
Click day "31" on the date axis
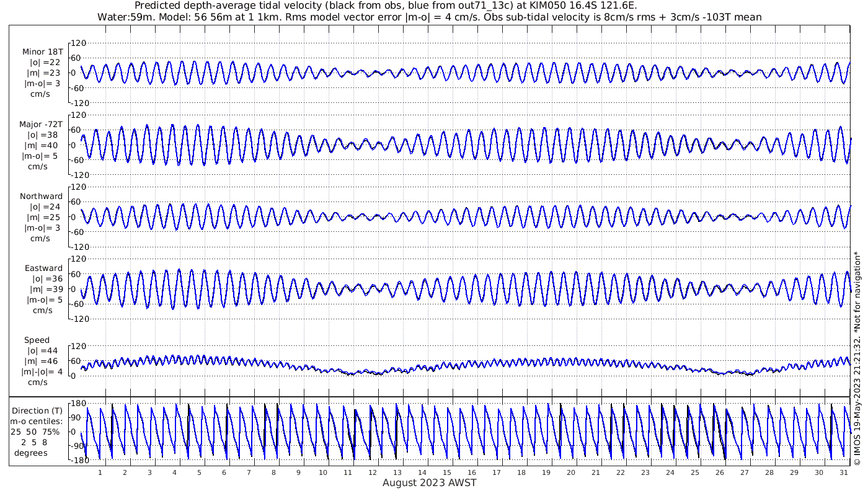[x=844, y=472]
